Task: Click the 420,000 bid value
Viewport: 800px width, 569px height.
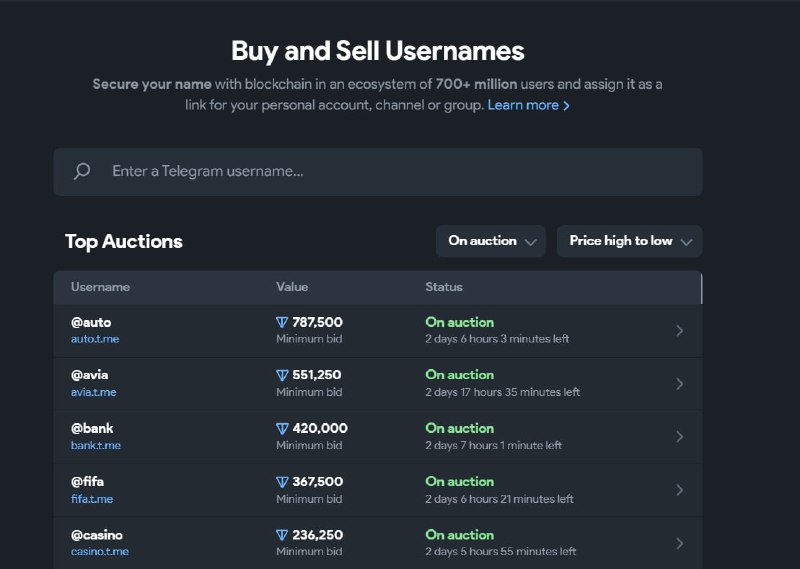Action: [320, 428]
